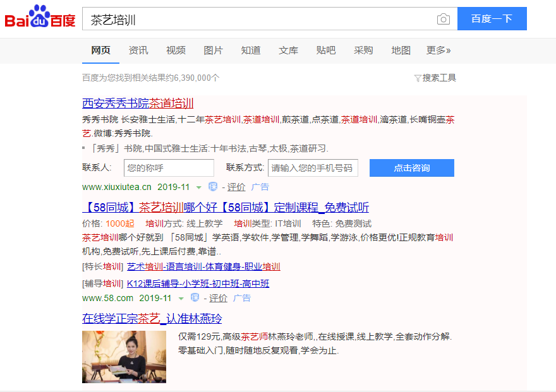This screenshot has height=392, width=556.
Task: Click price text 1000起
Action: point(120,224)
